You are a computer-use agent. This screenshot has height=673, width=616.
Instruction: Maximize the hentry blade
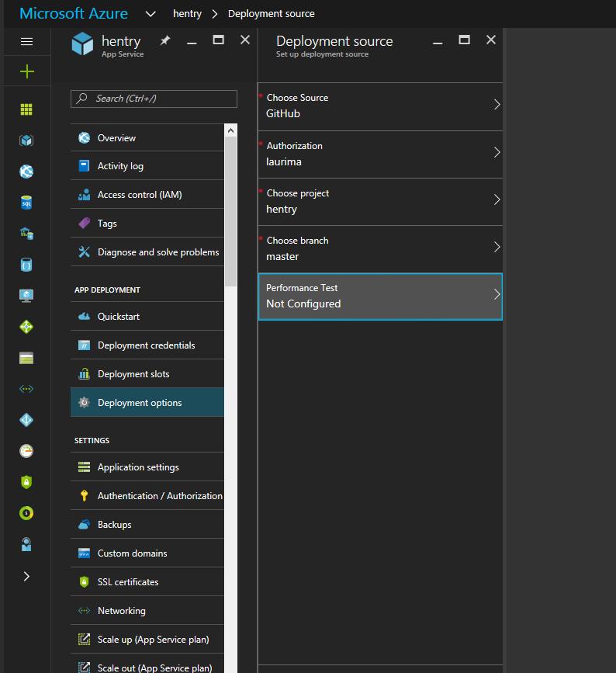coord(218,40)
